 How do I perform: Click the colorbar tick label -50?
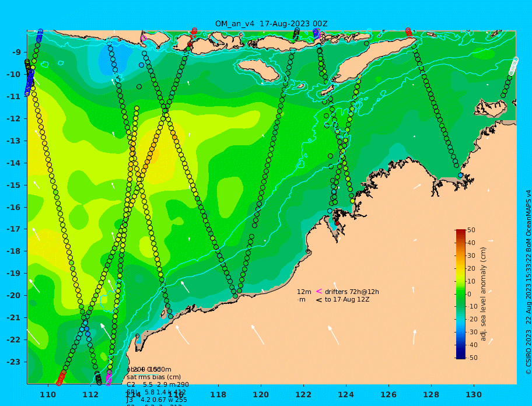(x=471, y=358)
